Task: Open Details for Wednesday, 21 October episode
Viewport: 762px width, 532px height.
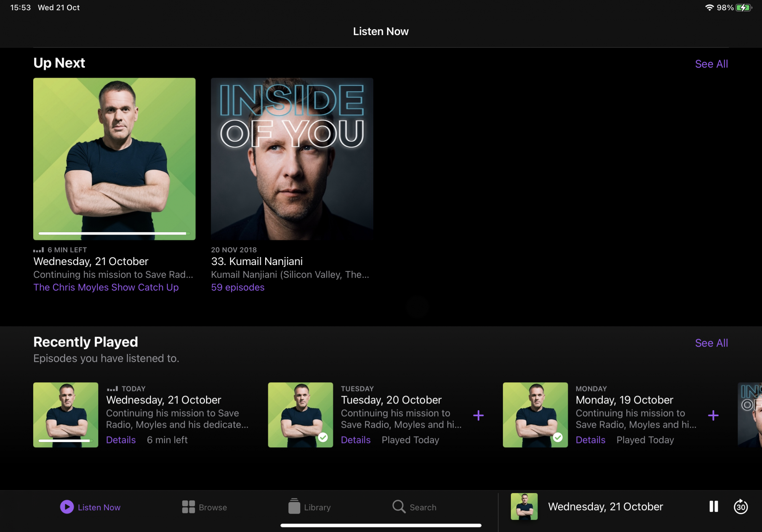Action: point(121,440)
